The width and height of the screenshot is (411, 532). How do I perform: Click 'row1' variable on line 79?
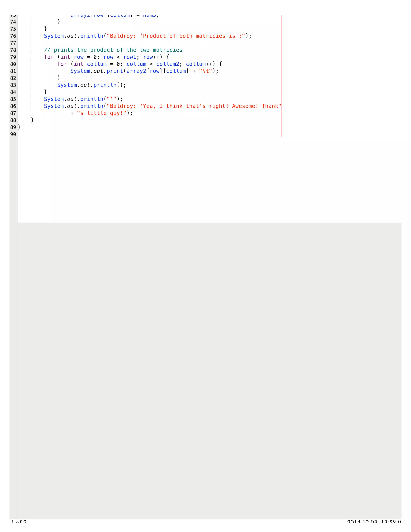pos(130,57)
